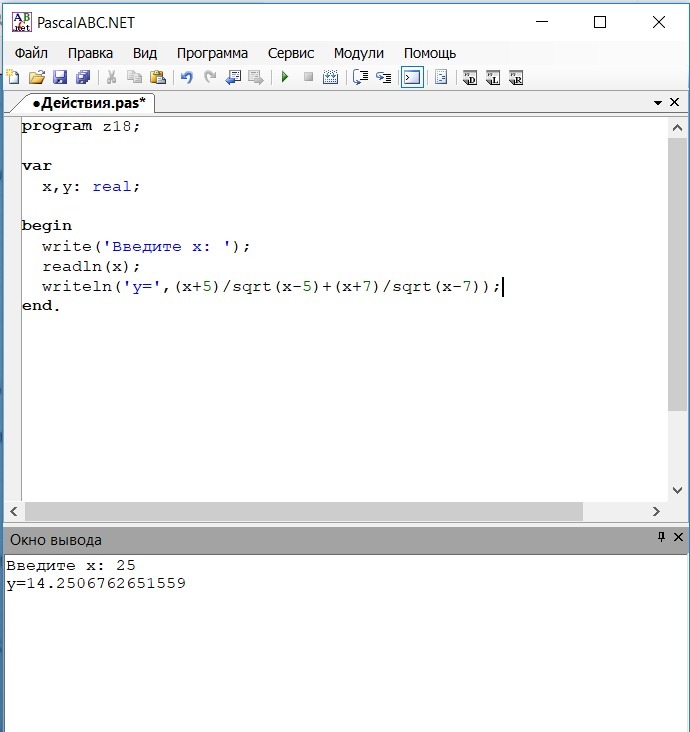The width and height of the screenshot is (690, 732).
Task: Click the editor scroll up arrow
Action: click(677, 128)
